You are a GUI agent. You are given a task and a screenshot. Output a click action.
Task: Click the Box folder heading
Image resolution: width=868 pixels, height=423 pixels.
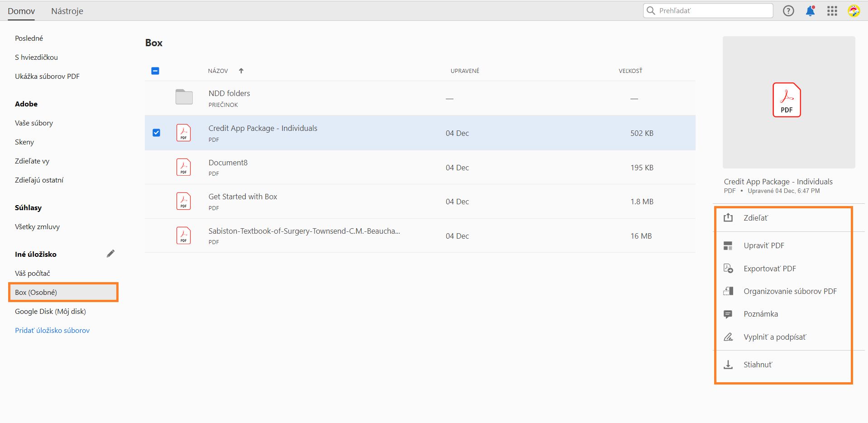coord(154,43)
